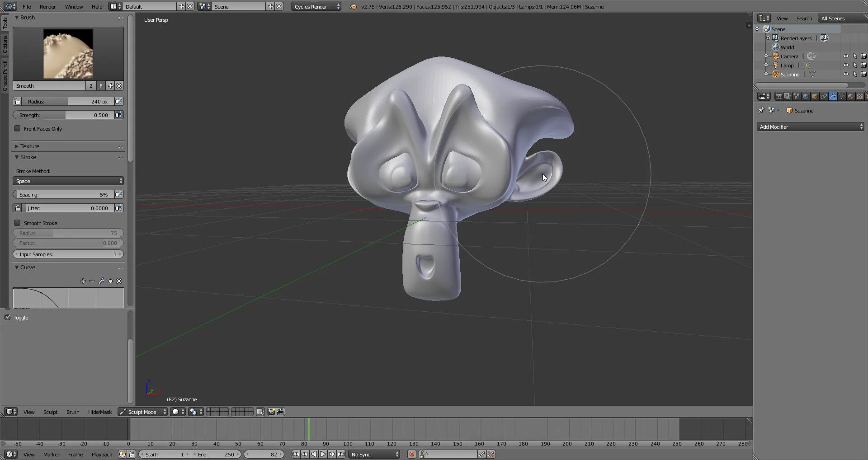Click the curve tools wrench icon
This screenshot has height=460, width=868.
point(101,281)
